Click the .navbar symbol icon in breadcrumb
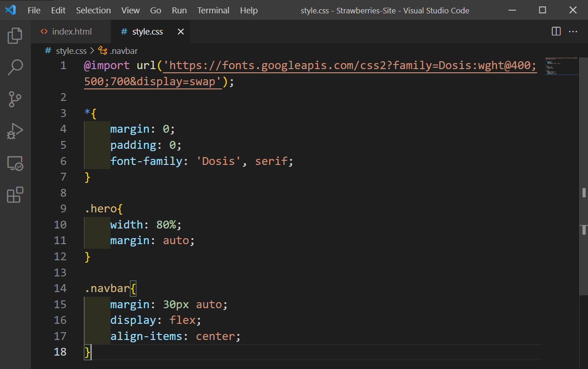Screen dimensions: 588x369 [103, 51]
